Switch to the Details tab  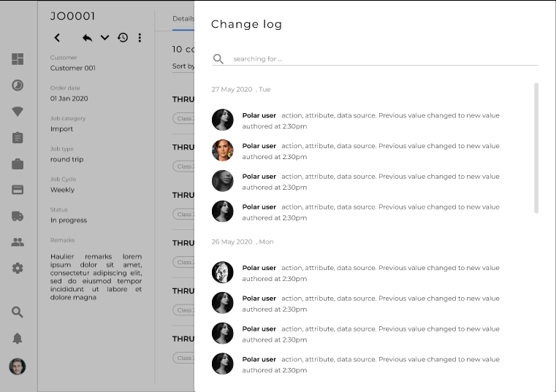(183, 18)
